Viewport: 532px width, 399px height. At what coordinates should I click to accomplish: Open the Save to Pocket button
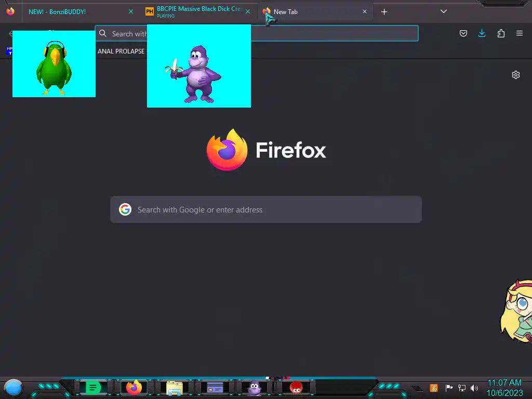click(463, 33)
